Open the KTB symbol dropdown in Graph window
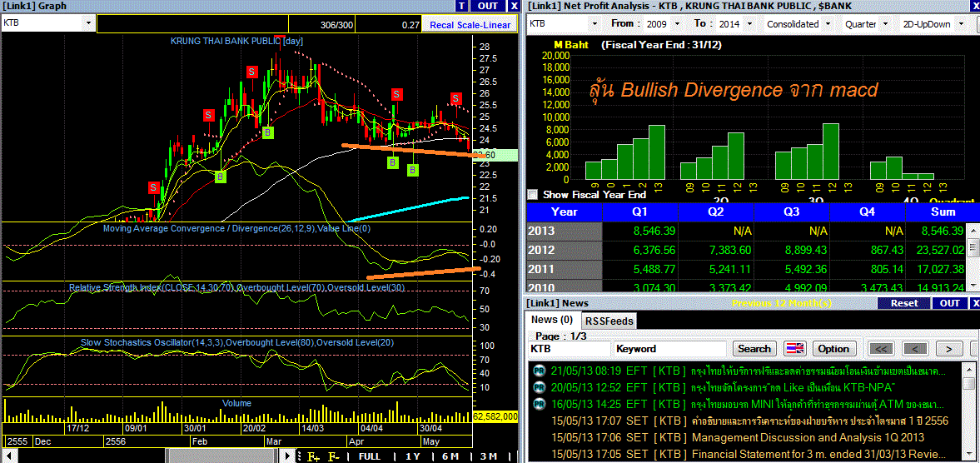This screenshot has width=980, height=463. 88,24
